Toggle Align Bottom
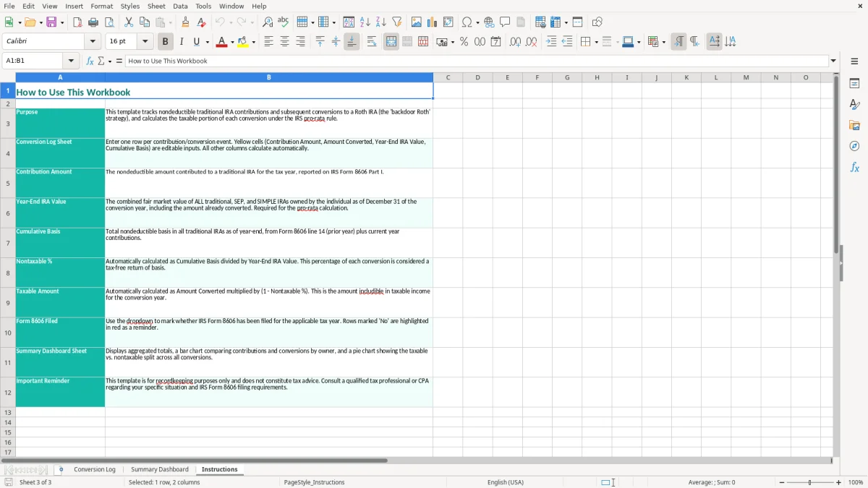The width and height of the screenshot is (868, 488). (x=352, y=42)
